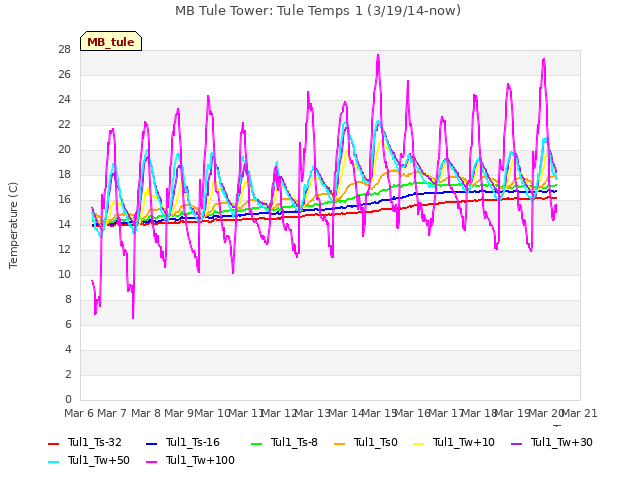Click the blue Tul1_Ts-16 legend swatch
The image size is (640, 480).
click(x=151, y=444)
